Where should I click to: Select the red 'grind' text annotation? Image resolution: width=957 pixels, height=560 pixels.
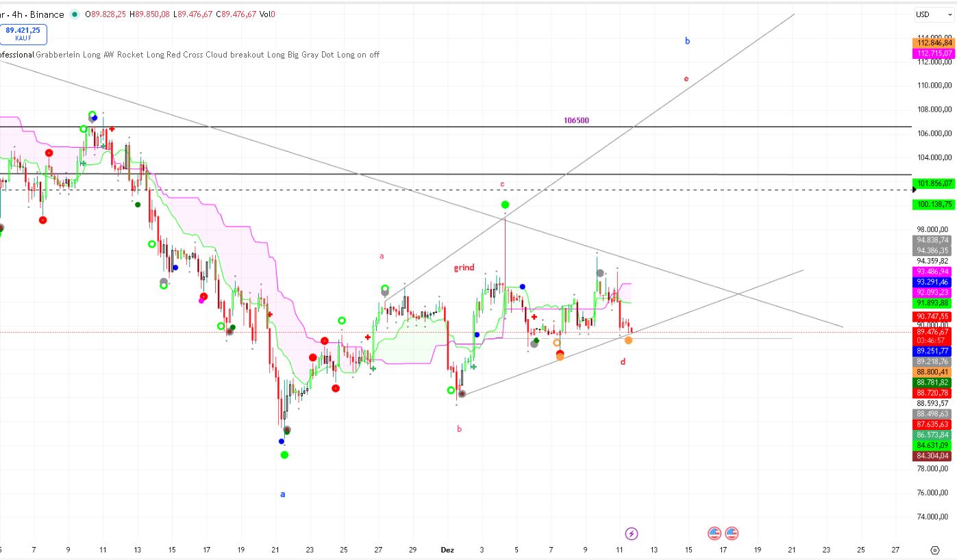pos(464,268)
